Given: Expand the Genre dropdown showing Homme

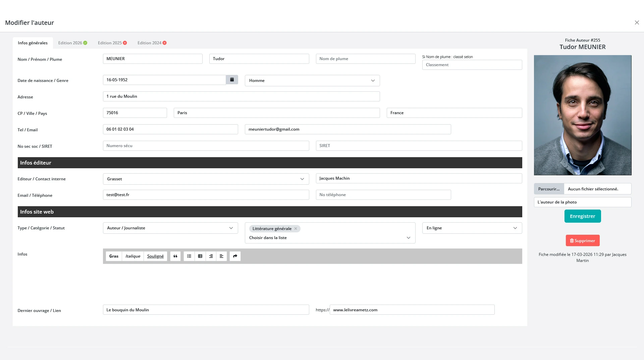Looking at the screenshot, I should tap(312, 81).
